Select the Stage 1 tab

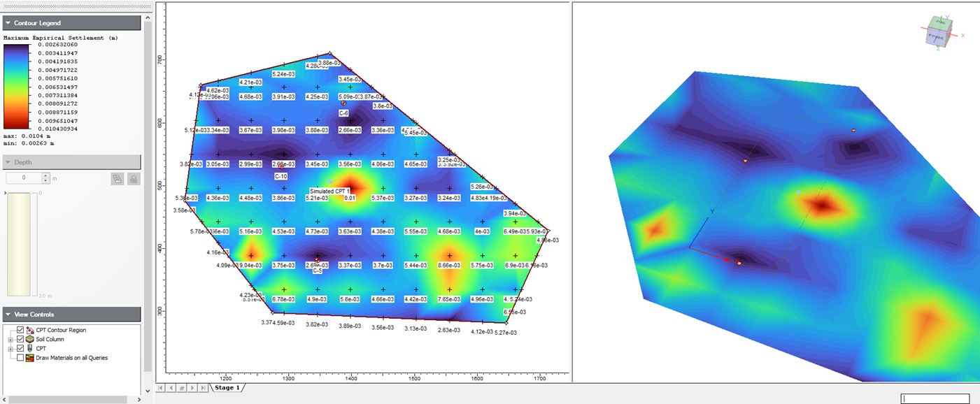pos(227,387)
